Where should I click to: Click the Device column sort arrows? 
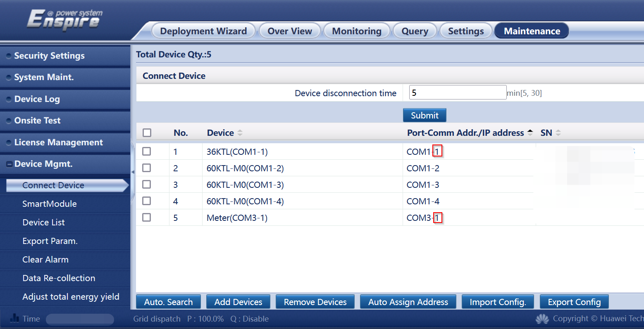tap(240, 133)
